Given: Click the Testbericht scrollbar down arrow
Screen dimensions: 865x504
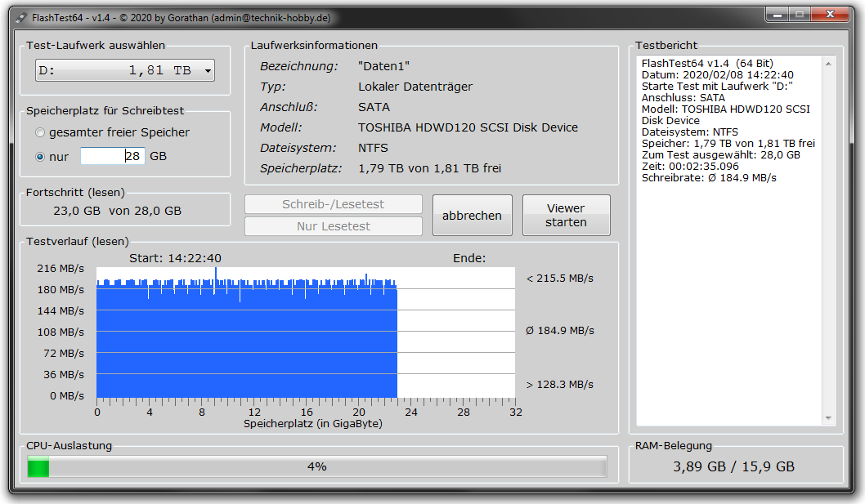Looking at the screenshot, I should (x=829, y=418).
